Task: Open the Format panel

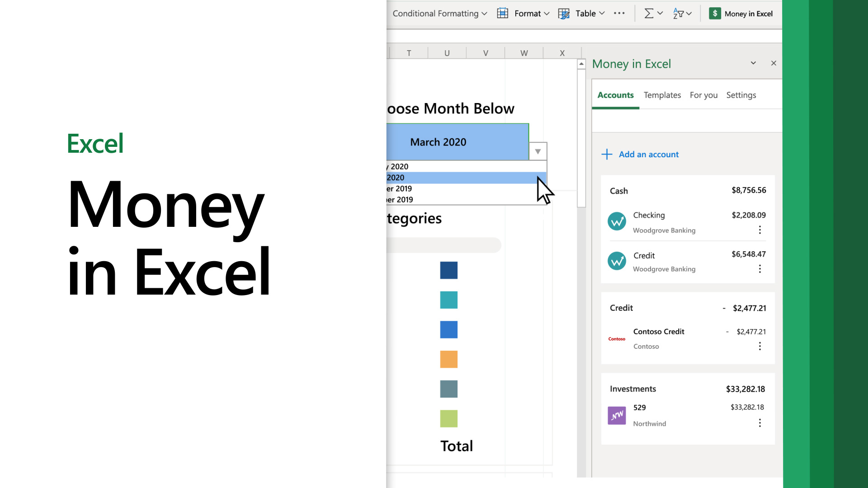Action: pos(526,13)
